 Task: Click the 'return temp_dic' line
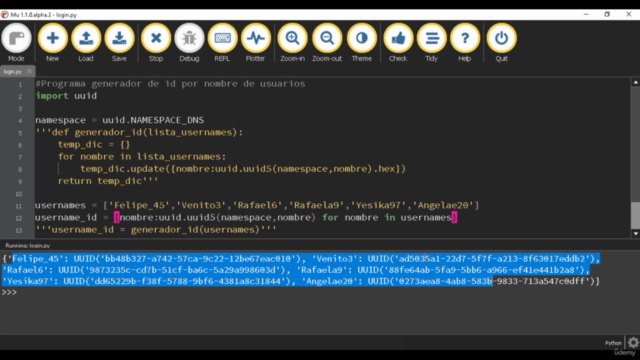(x=108, y=181)
